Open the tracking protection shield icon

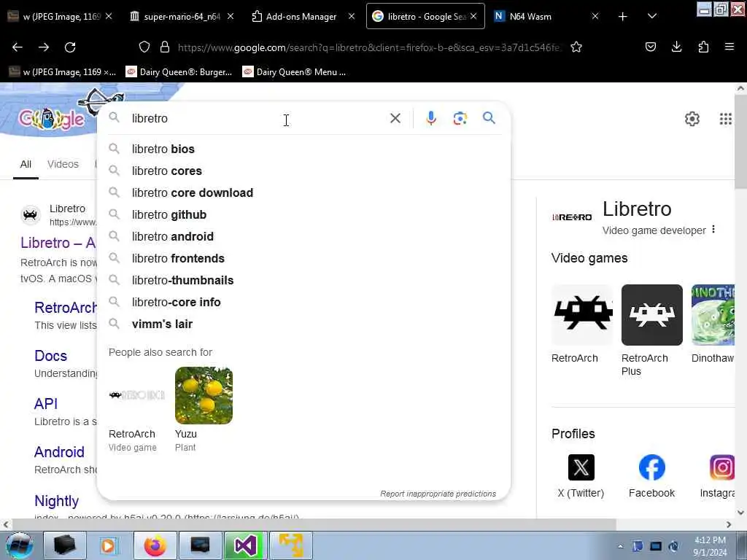click(x=144, y=47)
